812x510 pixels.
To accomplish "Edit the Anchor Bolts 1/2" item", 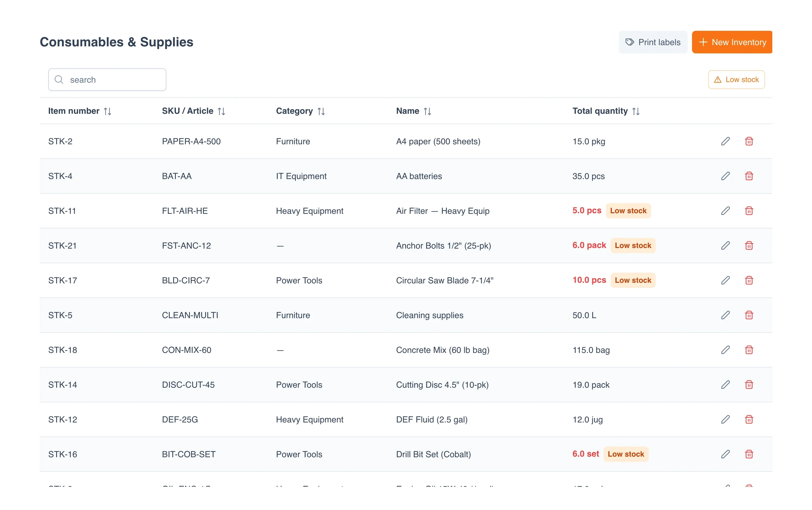I will [725, 245].
